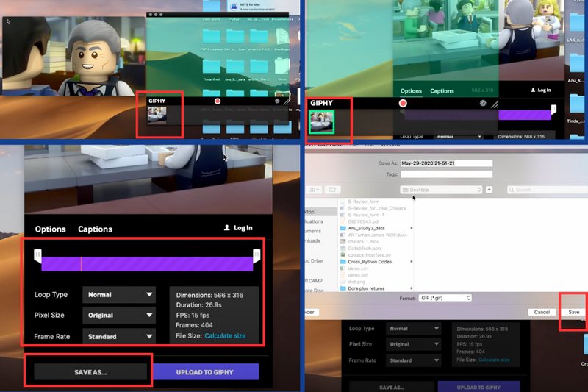The image size is (588, 392).
Task: Click the Tags field in the save dialog
Action: [446, 174]
